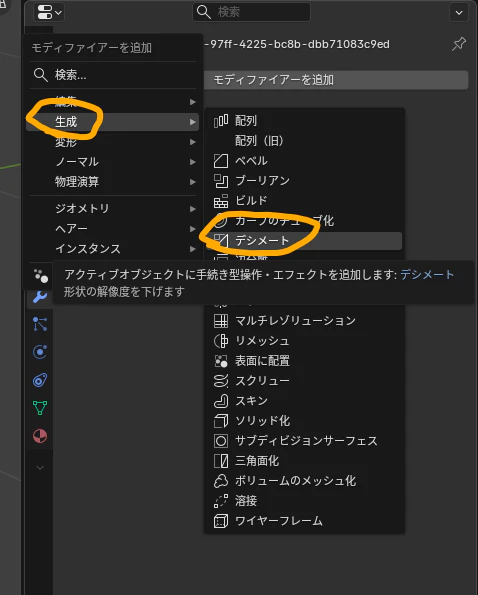Viewport: 478px width, 595px height.
Task: Click the 検索... field in the modifier menu
Action: pyautogui.click(x=113, y=75)
